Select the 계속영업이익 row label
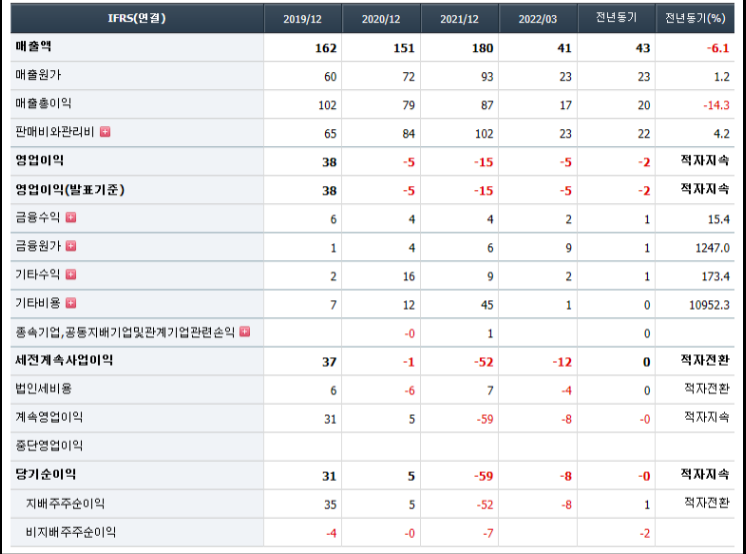The height and width of the screenshot is (554, 746). pos(49,417)
